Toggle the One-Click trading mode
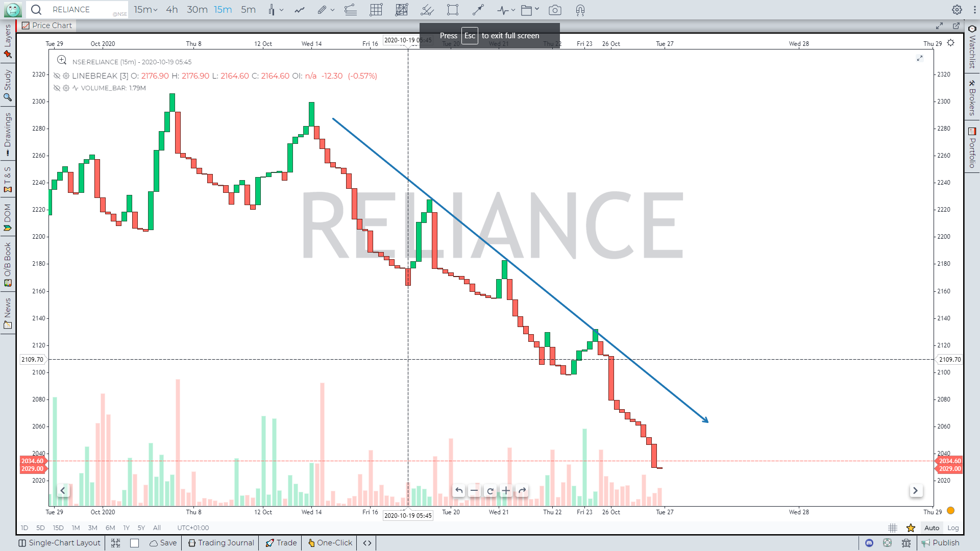Image resolution: width=980 pixels, height=551 pixels. coord(330,543)
